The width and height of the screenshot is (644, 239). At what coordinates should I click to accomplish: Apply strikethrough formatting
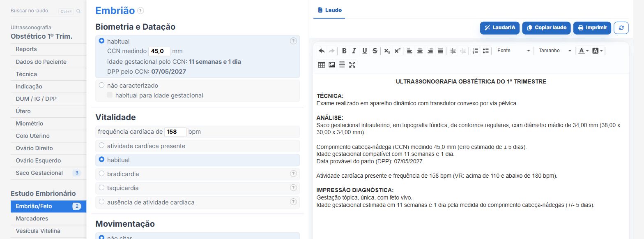pyautogui.click(x=375, y=51)
